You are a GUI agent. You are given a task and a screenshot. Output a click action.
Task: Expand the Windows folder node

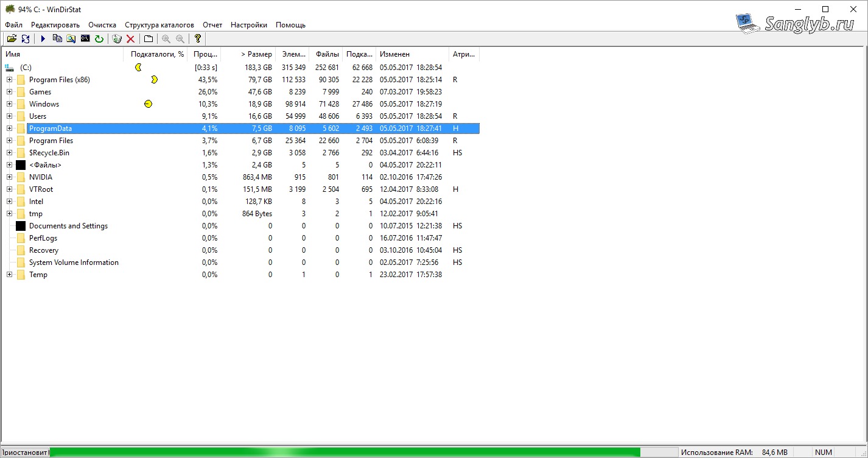[x=9, y=104]
